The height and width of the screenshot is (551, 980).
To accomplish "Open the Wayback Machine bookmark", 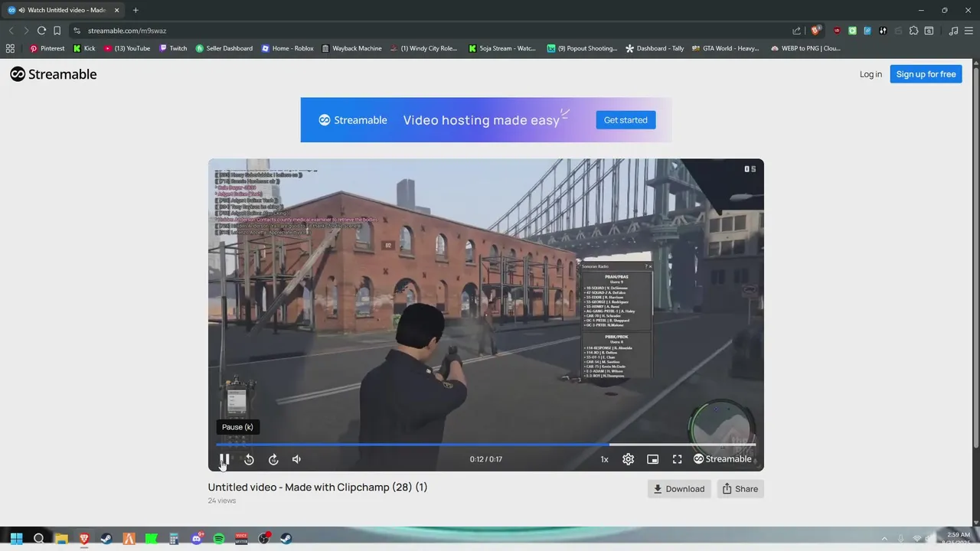I will [x=351, y=48].
